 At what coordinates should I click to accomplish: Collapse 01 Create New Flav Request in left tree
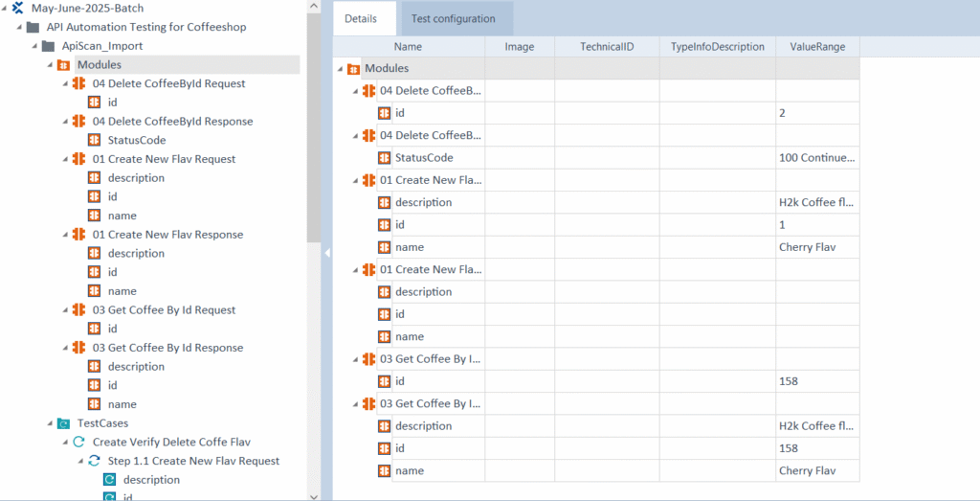point(66,159)
